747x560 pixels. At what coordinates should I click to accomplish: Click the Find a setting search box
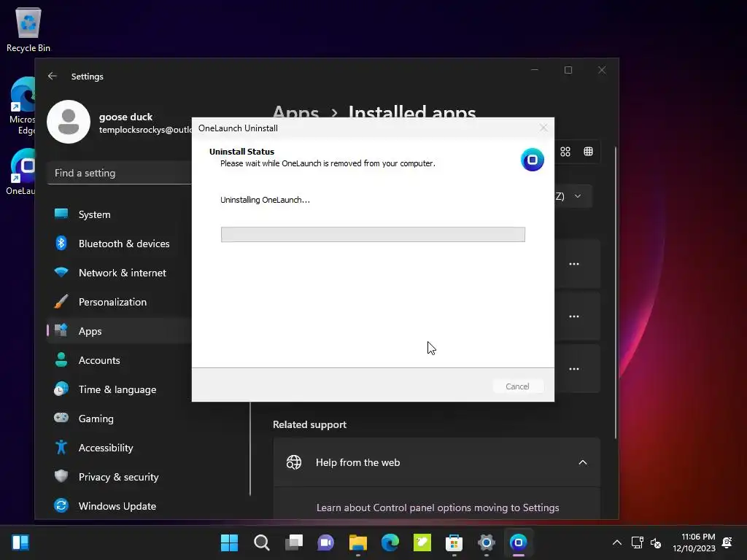119,173
